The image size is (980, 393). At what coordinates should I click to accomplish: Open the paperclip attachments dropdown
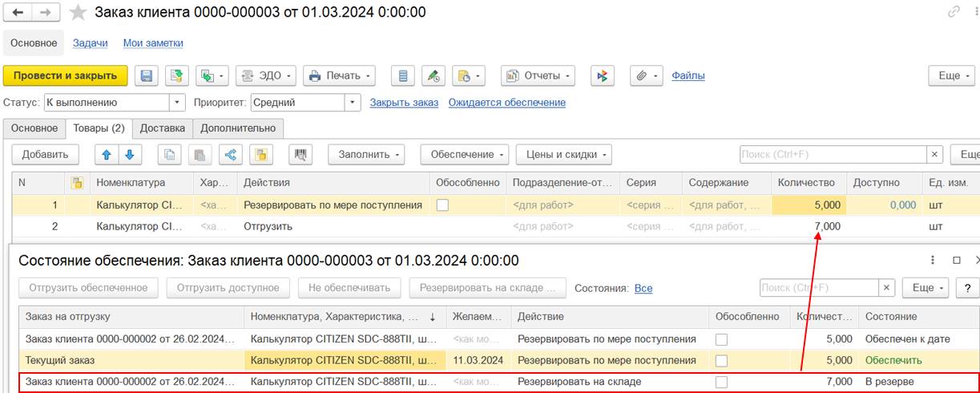646,76
